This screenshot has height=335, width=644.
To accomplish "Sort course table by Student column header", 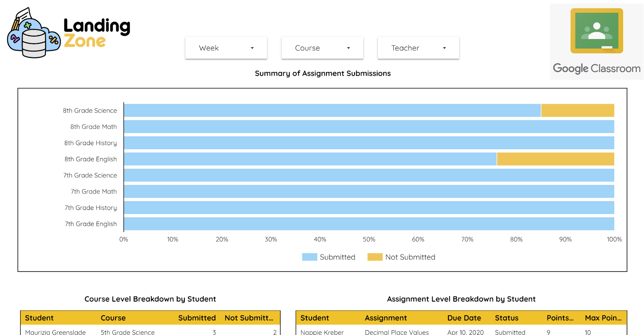I will point(39,318).
